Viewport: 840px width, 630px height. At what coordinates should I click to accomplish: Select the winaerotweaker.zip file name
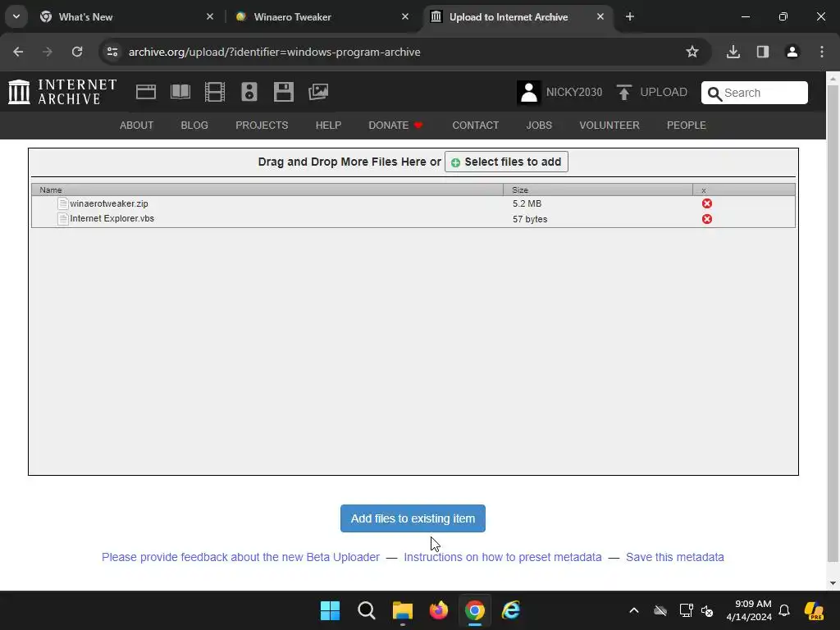(109, 203)
